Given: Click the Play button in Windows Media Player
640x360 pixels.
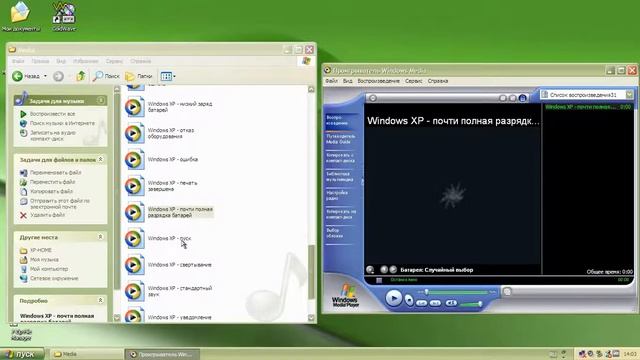Looking at the screenshot, I should pyautogui.click(x=393, y=298).
